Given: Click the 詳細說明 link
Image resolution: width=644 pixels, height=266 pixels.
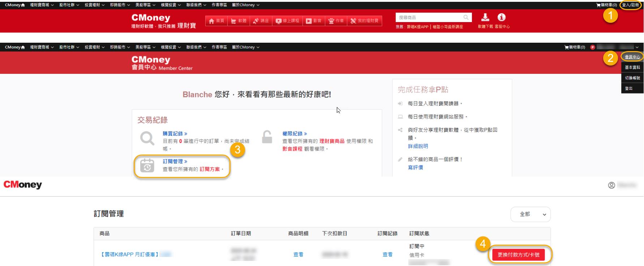Looking at the screenshot, I should click(418, 146).
